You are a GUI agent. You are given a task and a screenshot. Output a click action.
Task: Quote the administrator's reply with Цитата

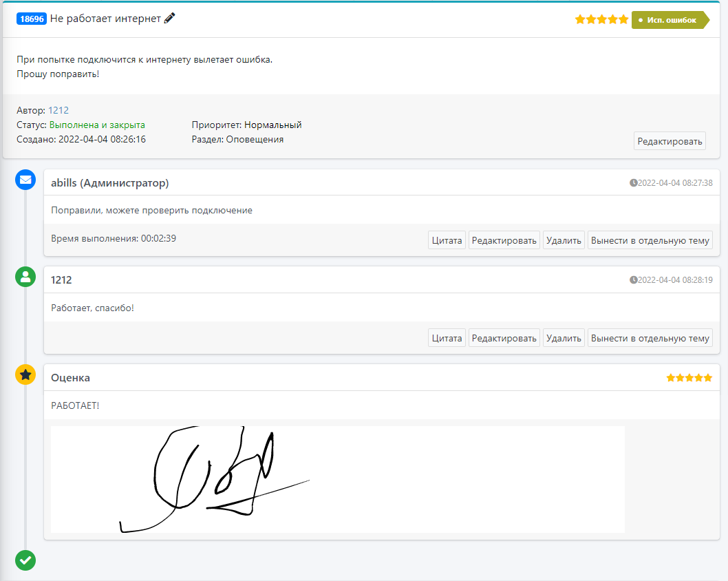tap(447, 240)
